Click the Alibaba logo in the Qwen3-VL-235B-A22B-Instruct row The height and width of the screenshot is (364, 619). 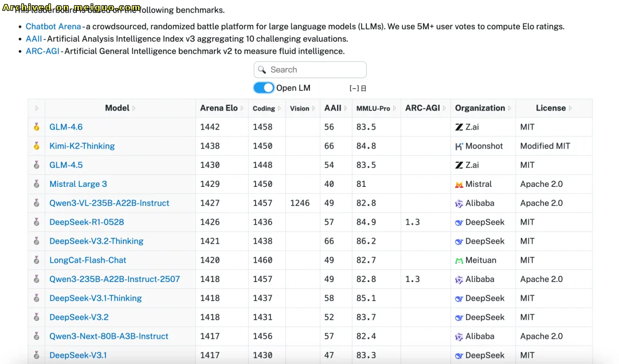(x=459, y=203)
